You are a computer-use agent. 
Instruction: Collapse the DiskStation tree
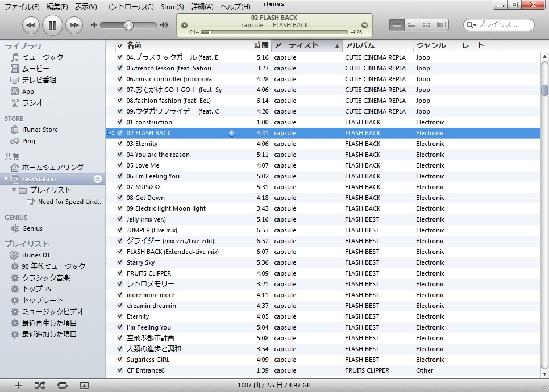pos(6,179)
